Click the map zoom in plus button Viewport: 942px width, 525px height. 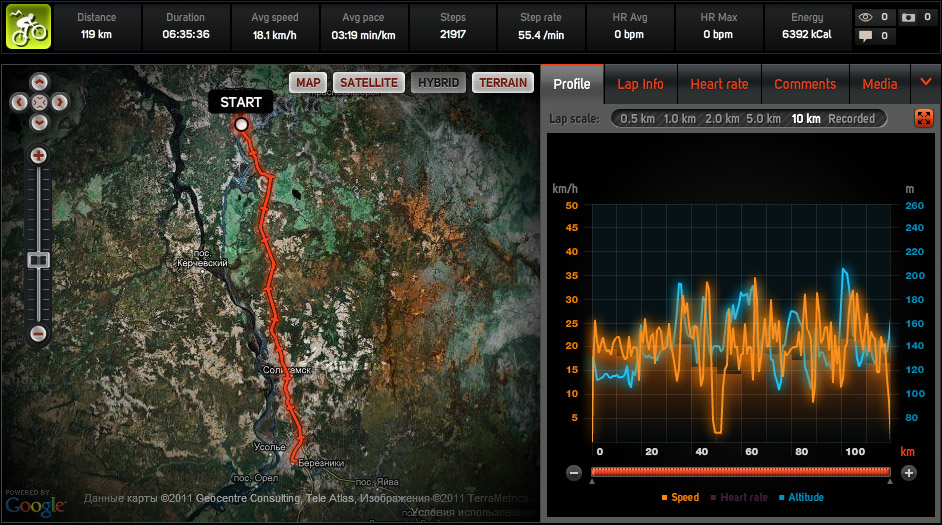(x=39, y=156)
